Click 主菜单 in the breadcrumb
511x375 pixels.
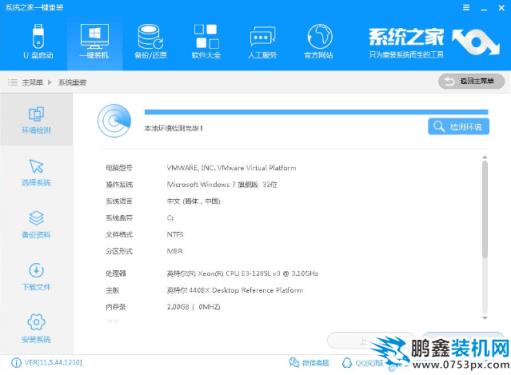coord(32,82)
